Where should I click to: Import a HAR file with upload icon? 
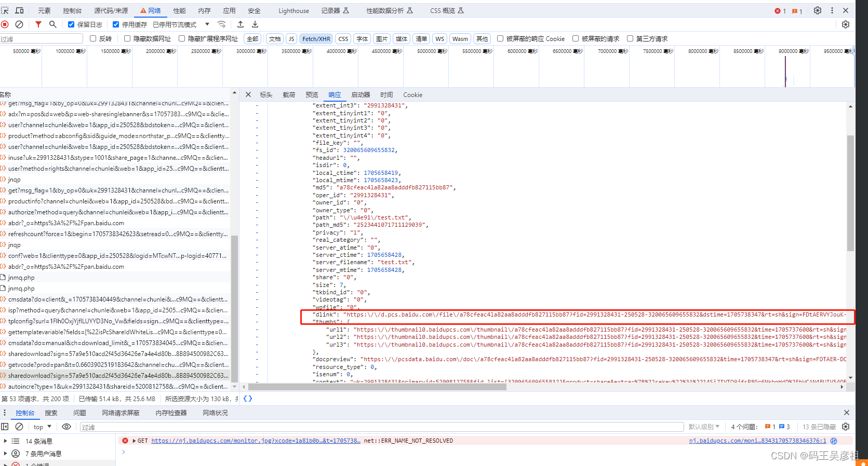[241, 24]
